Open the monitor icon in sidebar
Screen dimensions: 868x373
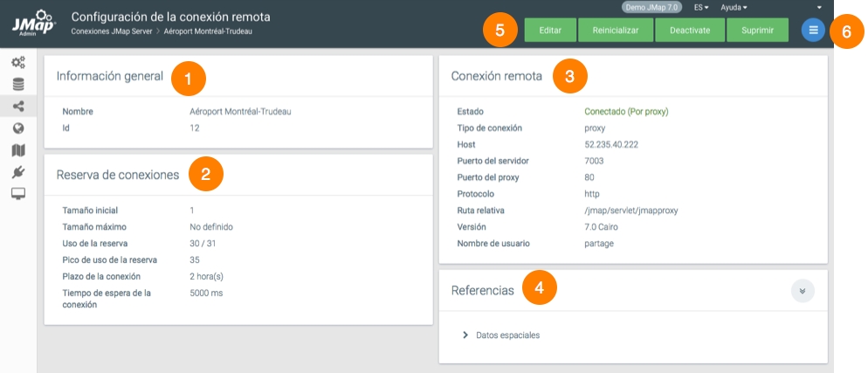[x=17, y=194]
